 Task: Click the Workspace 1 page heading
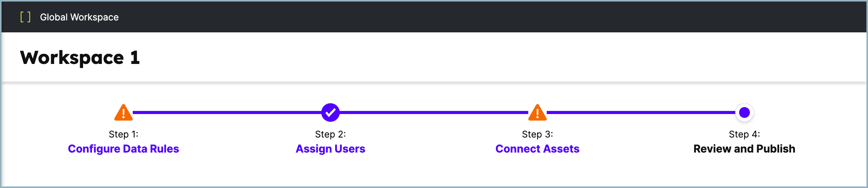[x=80, y=58]
